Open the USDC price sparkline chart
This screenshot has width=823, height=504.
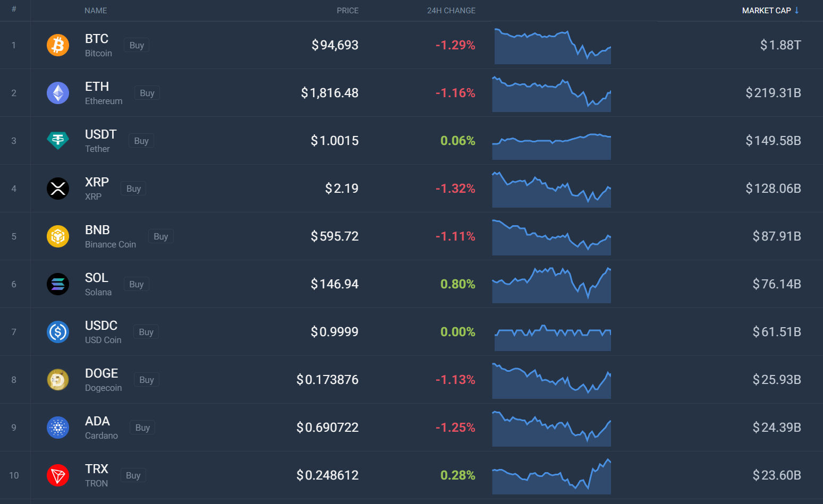click(553, 338)
